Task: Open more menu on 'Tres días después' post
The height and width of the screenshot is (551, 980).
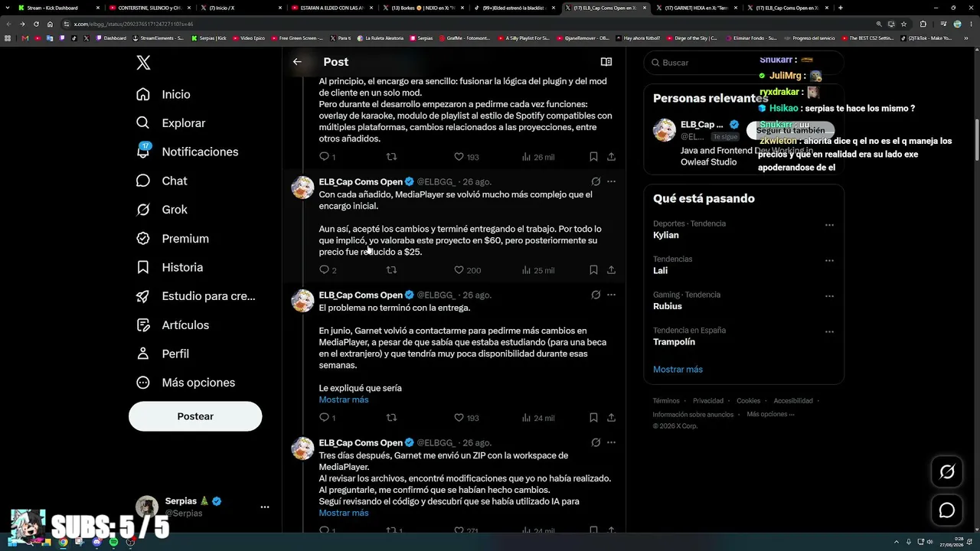Action: (x=611, y=442)
